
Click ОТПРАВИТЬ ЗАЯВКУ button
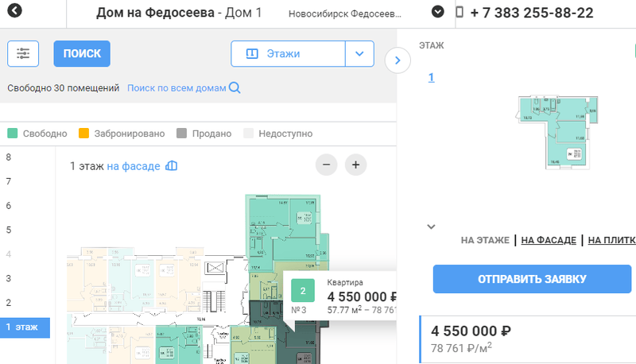coord(532,279)
